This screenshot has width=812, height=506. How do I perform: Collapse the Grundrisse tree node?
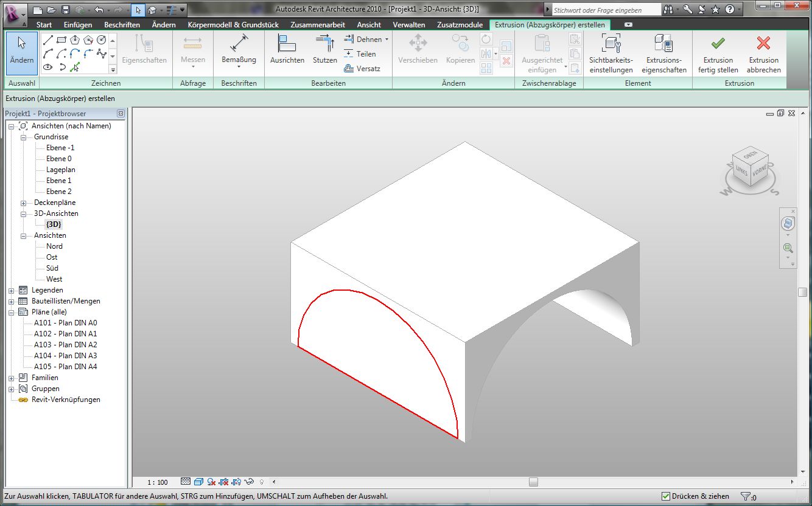click(x=23, y=137)
